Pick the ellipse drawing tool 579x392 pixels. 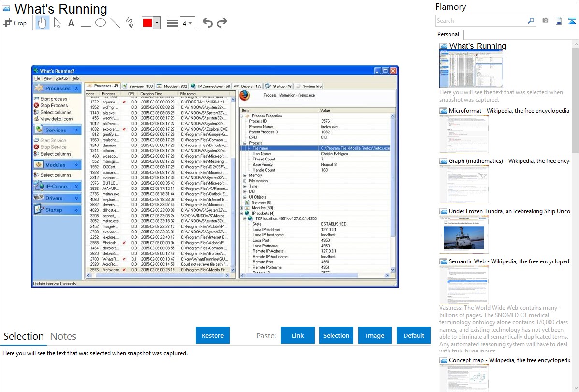[101, 23]
